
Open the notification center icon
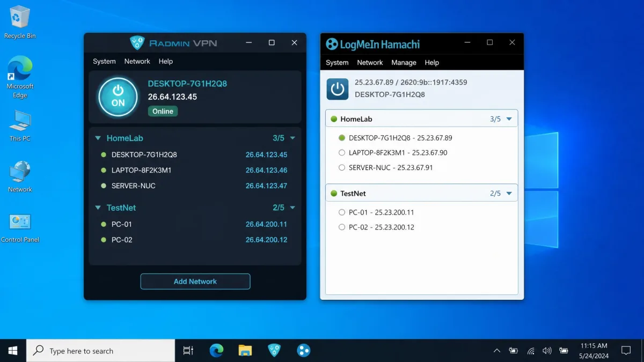[x=626, y=351]
